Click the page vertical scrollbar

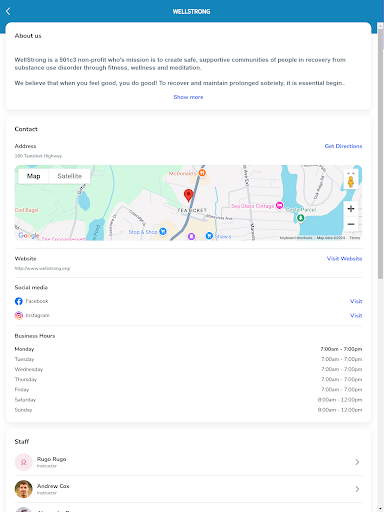coord(380,153)
